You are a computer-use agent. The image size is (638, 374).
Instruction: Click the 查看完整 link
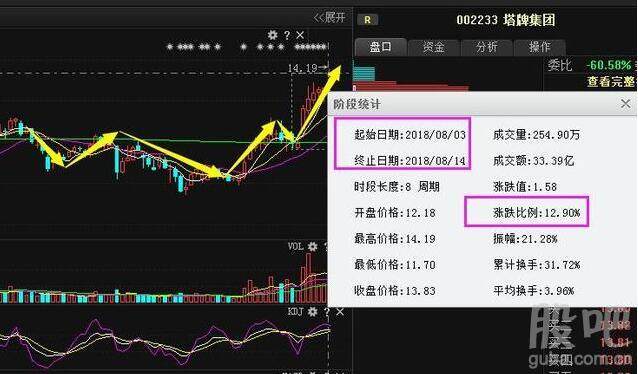click(x=611, y=81)
